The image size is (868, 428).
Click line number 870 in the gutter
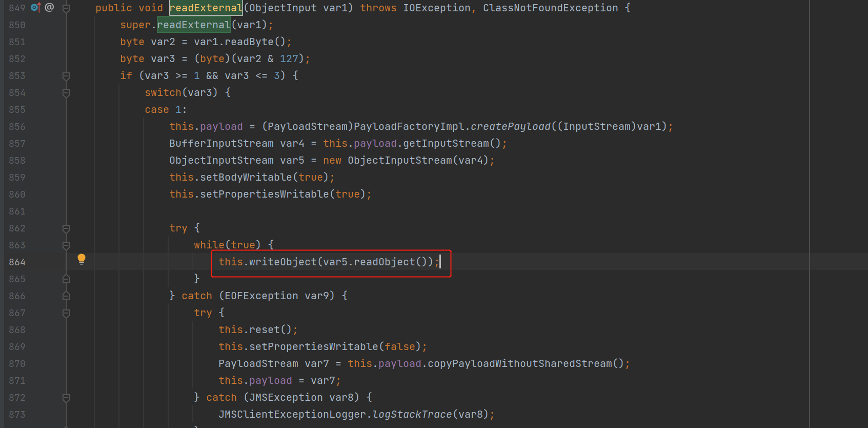[x=17, y=364]
